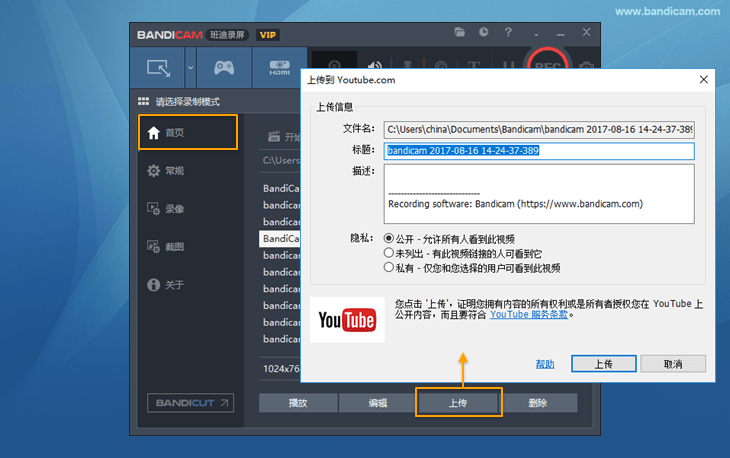This screenshot has width=730, height=458.
Task: Open the 截图 image settings sidebar item
Action: point(166,246)
